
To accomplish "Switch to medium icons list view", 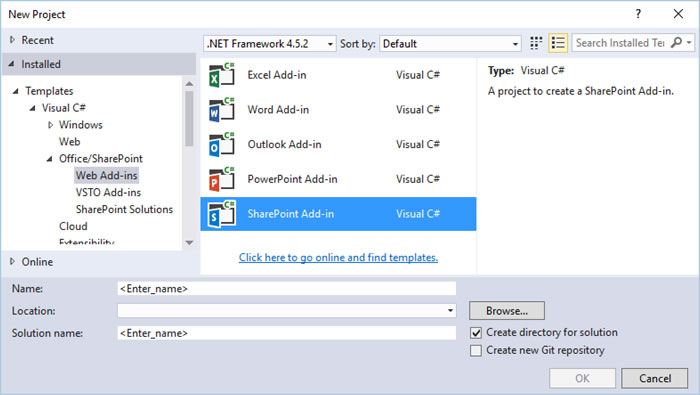I will (x=558, y=43).
